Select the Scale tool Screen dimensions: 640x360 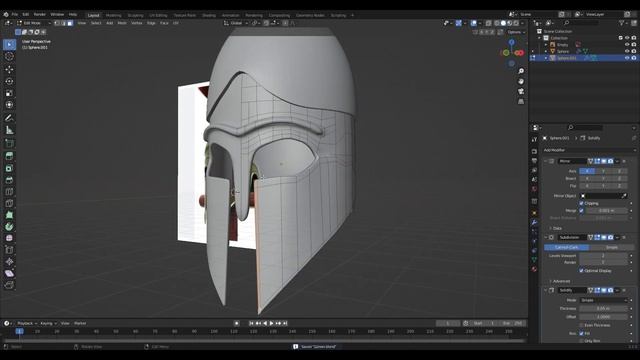9,93
